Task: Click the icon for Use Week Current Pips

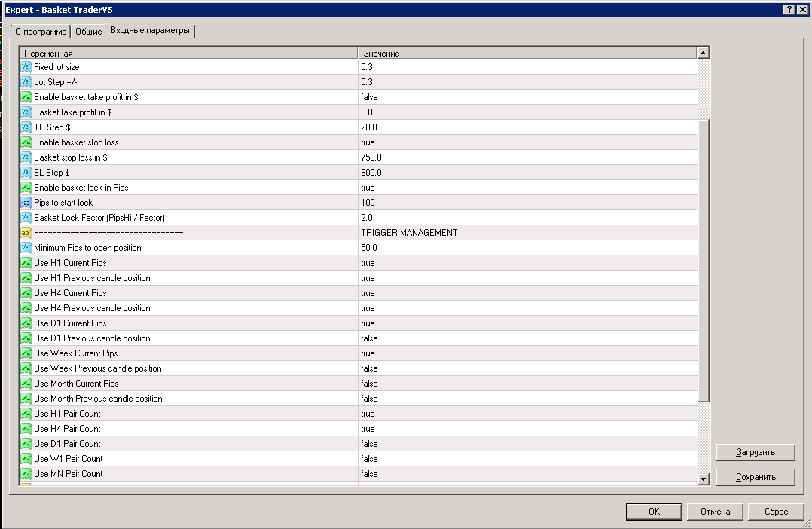Action: pyautogui.click(x=26, y=353)
